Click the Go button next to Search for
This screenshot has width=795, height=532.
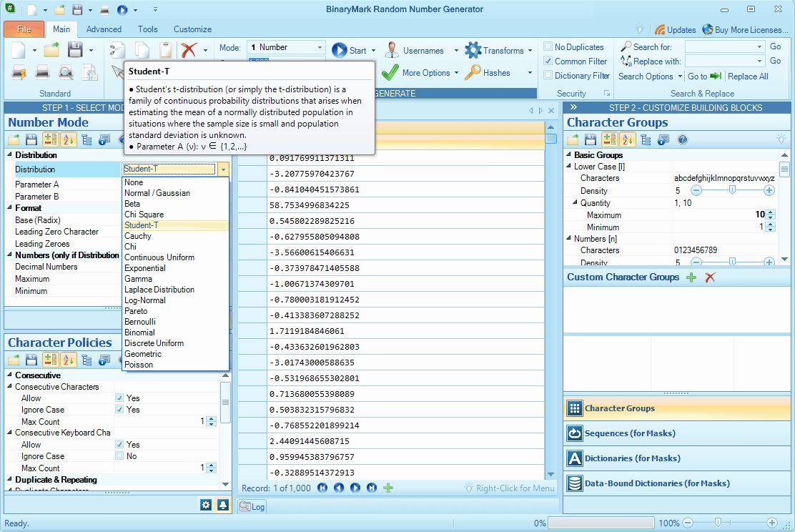click(x=776, y=46)
